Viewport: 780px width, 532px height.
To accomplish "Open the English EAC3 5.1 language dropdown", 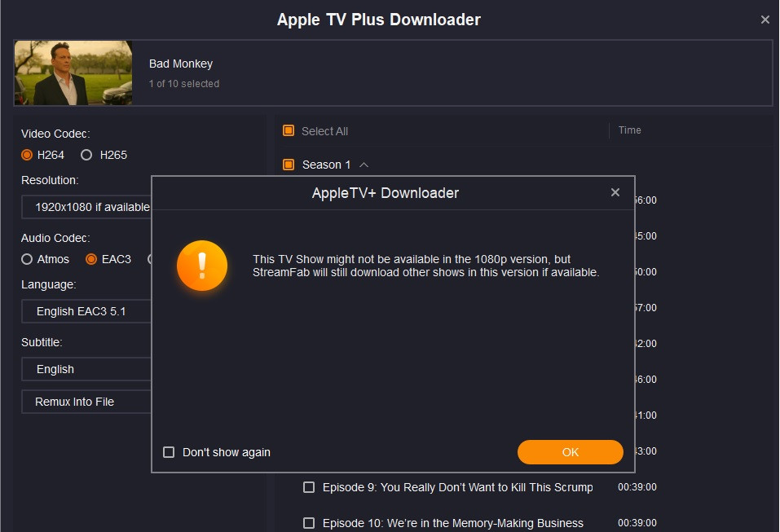I will pos(86,311).
